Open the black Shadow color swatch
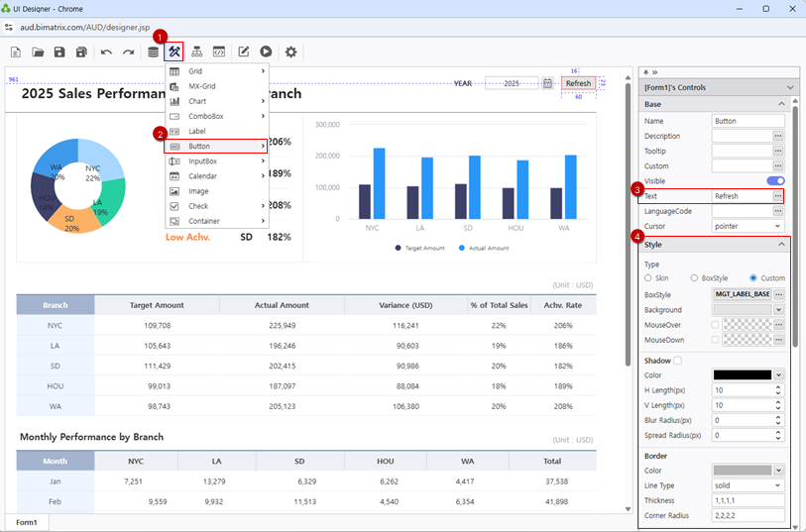 coord(743,375)
